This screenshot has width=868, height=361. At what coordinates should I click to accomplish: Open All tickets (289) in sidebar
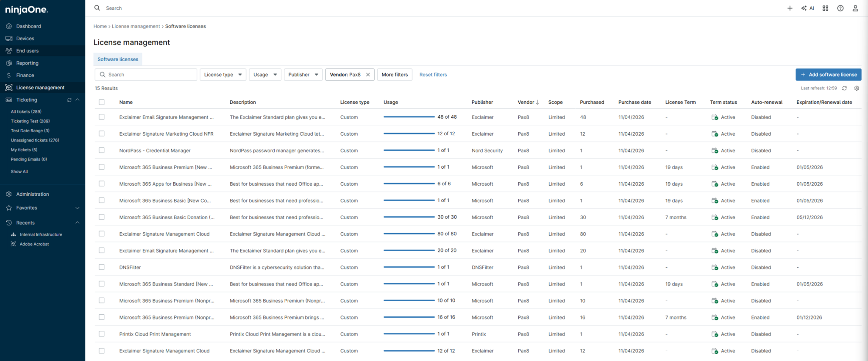[x=26, y=112]
